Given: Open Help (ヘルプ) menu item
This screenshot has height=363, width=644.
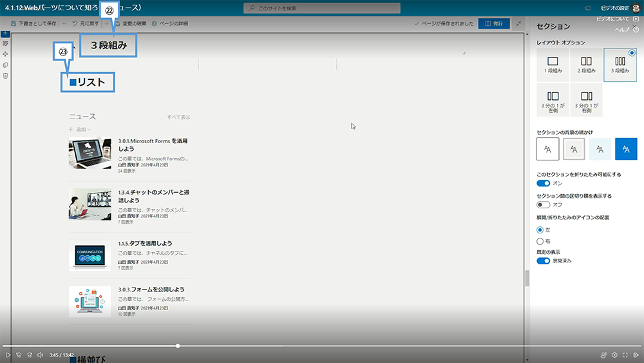Looking at the screenshot, I should pyautogui.click(x=627, y=29).
